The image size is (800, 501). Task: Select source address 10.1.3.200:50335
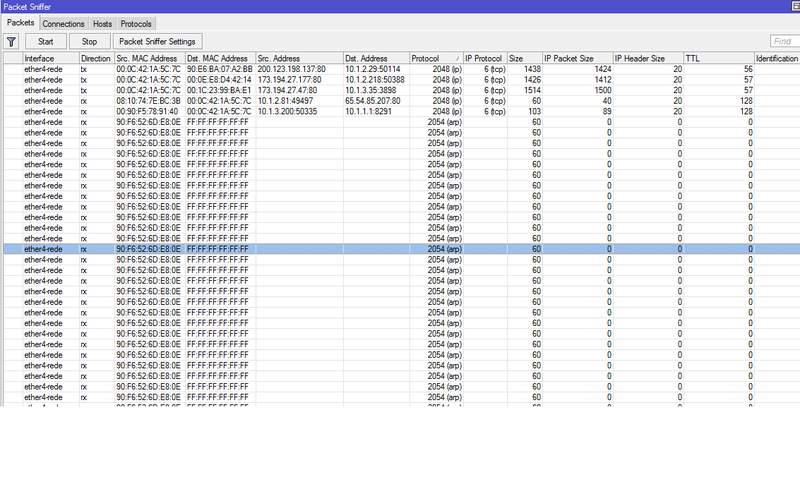click(x=287, y=111)
